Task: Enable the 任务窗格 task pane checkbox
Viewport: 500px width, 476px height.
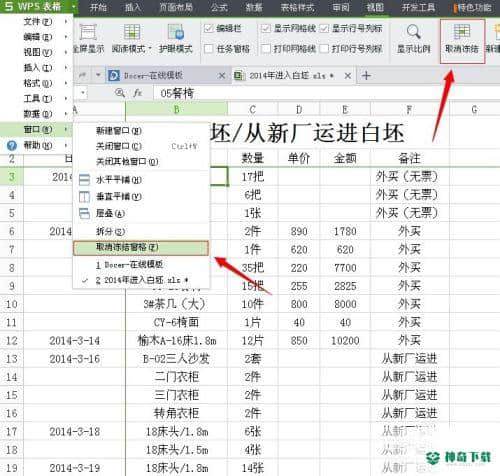Action: [x=209, y=49]
